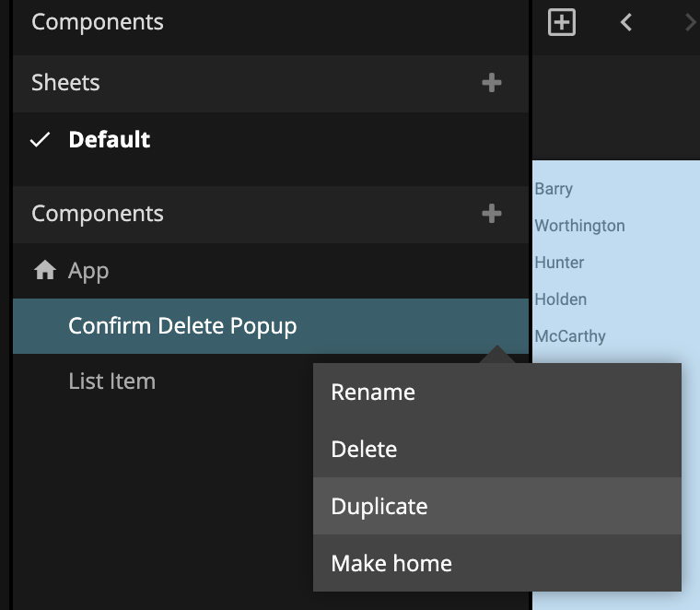Viewport: 700px width, 610px height.
Task: Click the plus icon in the Sheets header
Action: point(492,83)
